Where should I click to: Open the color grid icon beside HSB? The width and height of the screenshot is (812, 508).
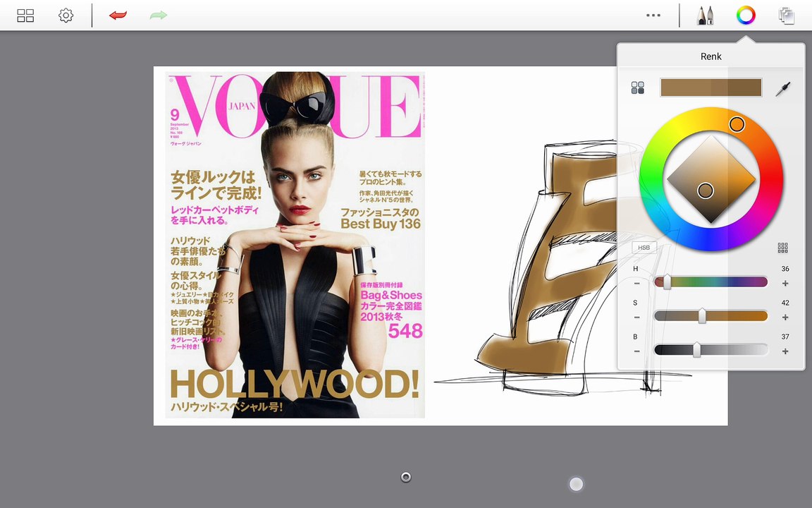pos(783,248)
